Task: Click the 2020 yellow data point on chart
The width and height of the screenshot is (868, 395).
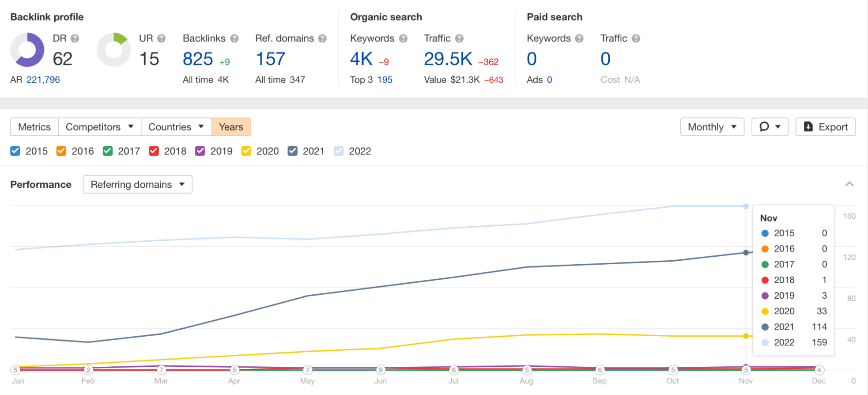Action: [746, 336]
